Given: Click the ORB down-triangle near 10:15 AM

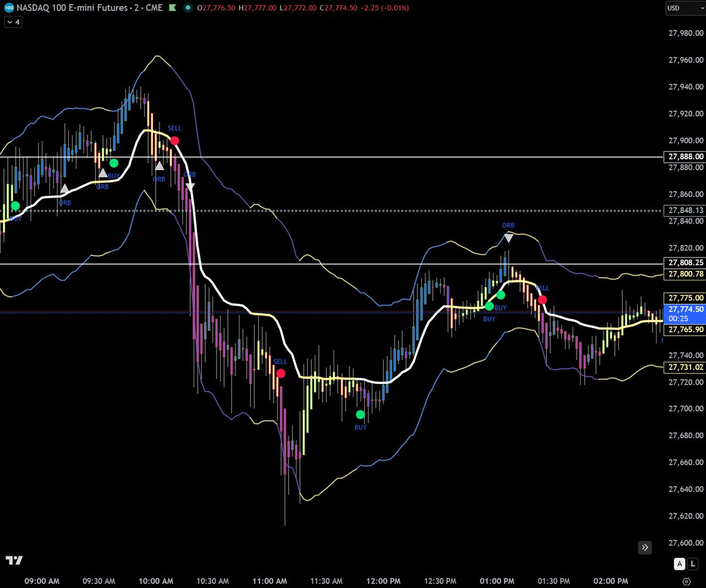Looking at the screenshot, I should tap(190, 188).
